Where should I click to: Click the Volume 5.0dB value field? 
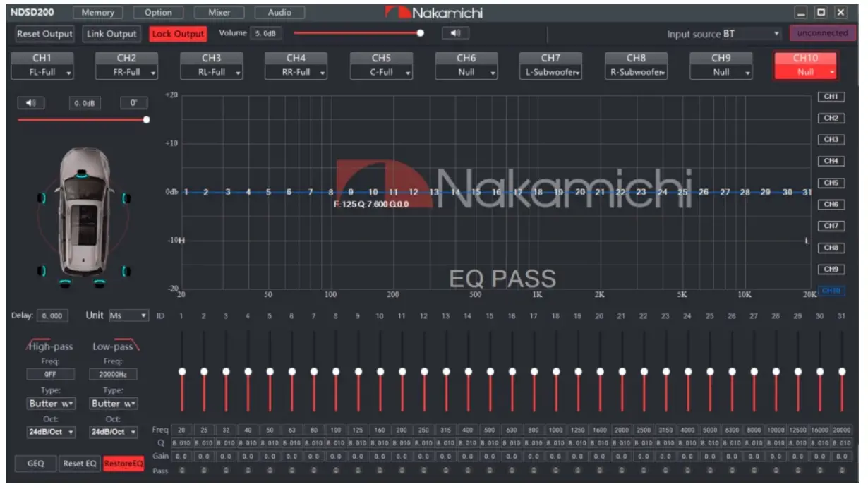[x=265, y=33]
